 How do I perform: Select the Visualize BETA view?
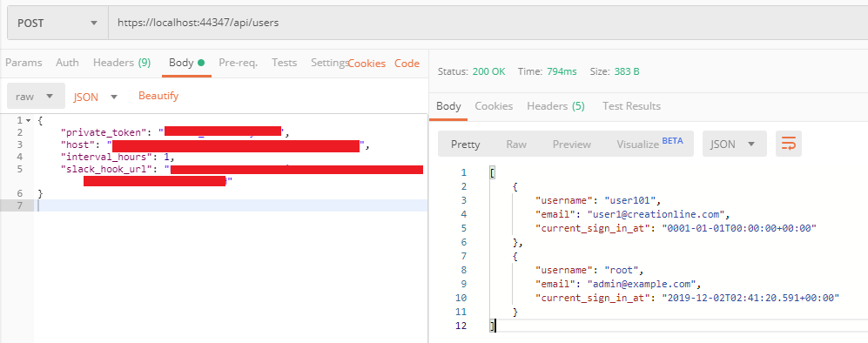point(649,144)
